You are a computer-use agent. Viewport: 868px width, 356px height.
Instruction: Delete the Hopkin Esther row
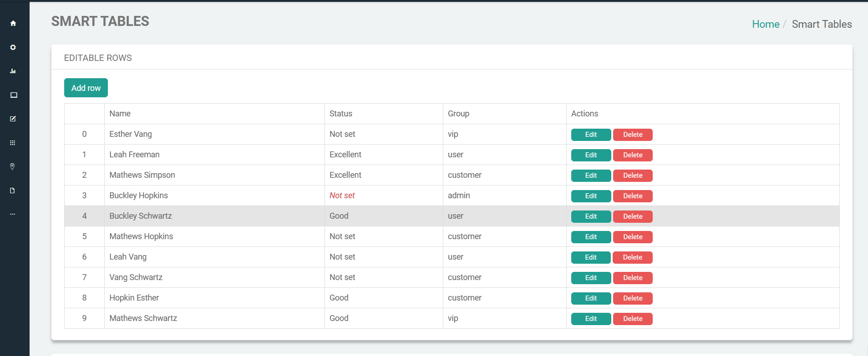(633, 298)
